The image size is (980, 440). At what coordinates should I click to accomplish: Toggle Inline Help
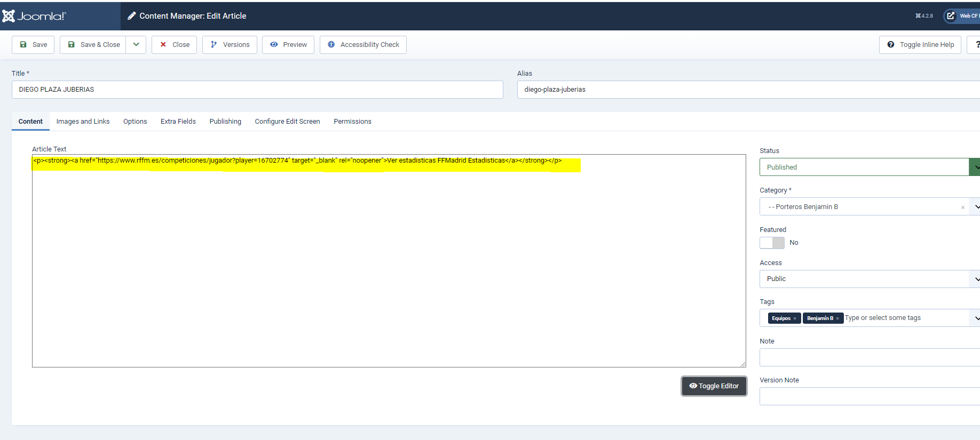pos(920,45)
